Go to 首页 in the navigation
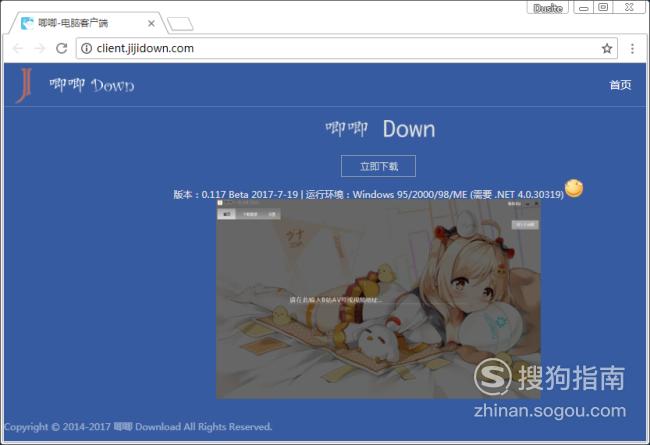Viewport: 650px width, 445px height. point(620,85)
